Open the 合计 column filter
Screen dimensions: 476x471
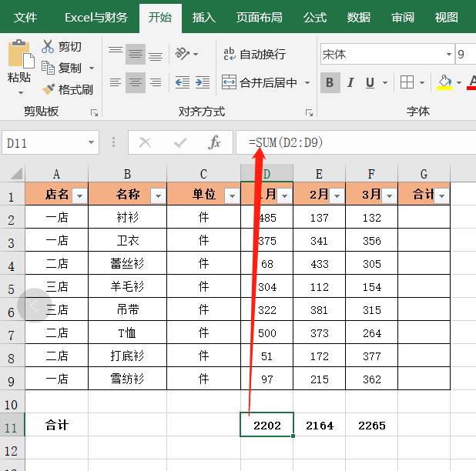click(x=441, y=196)
